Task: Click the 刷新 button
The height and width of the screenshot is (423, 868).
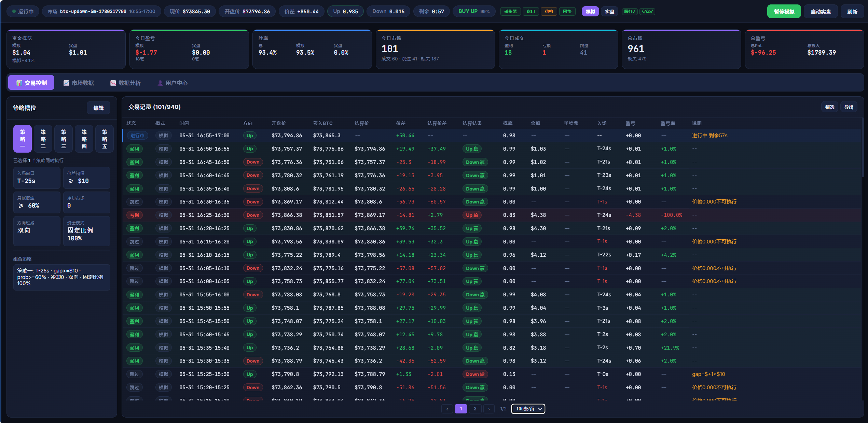Action: 852,12
